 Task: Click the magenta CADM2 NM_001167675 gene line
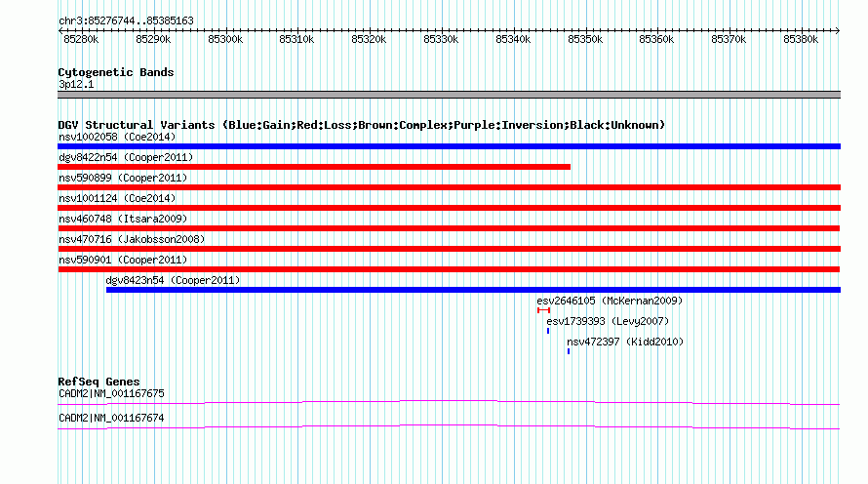tap(449, 403)
